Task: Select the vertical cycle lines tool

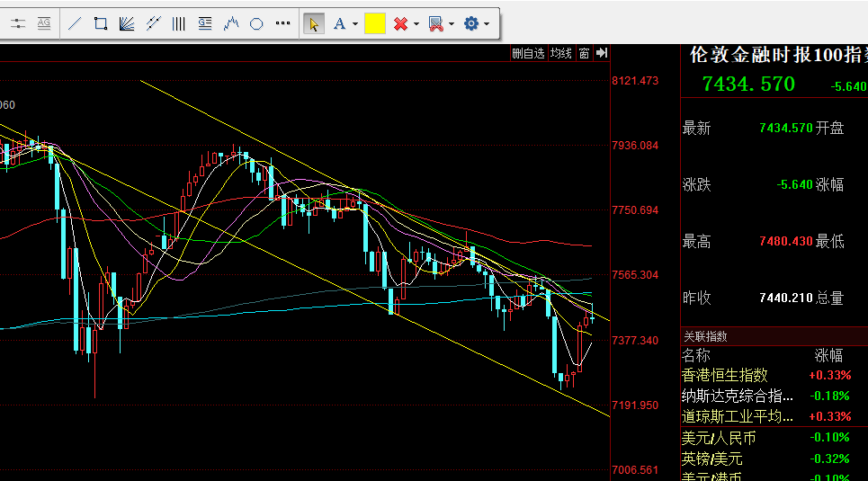Action: [x=179, y=23]
